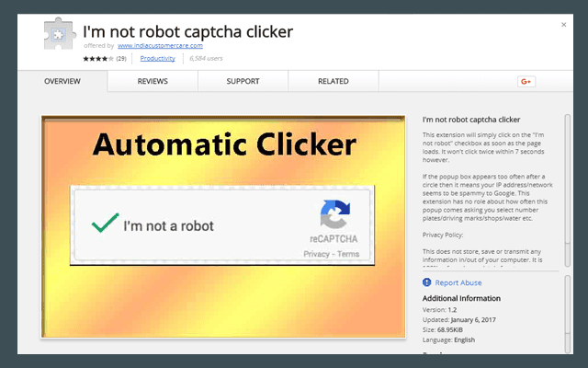
Task: Click the green checkmark in the captcha
Action: point(103,224)
